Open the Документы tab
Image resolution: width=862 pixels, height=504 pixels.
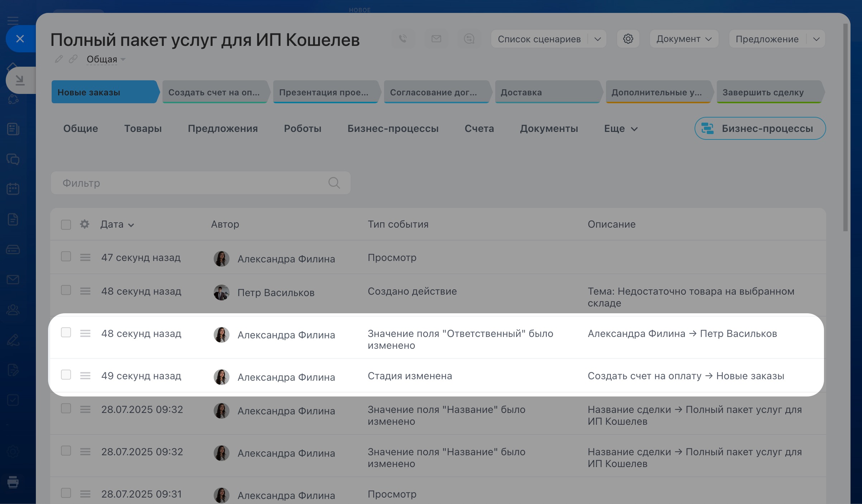pyautogui.click(x=549, y=128)
